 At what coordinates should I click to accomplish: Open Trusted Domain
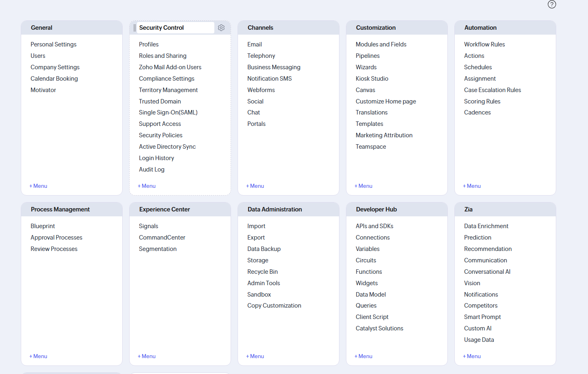point(160,101)
